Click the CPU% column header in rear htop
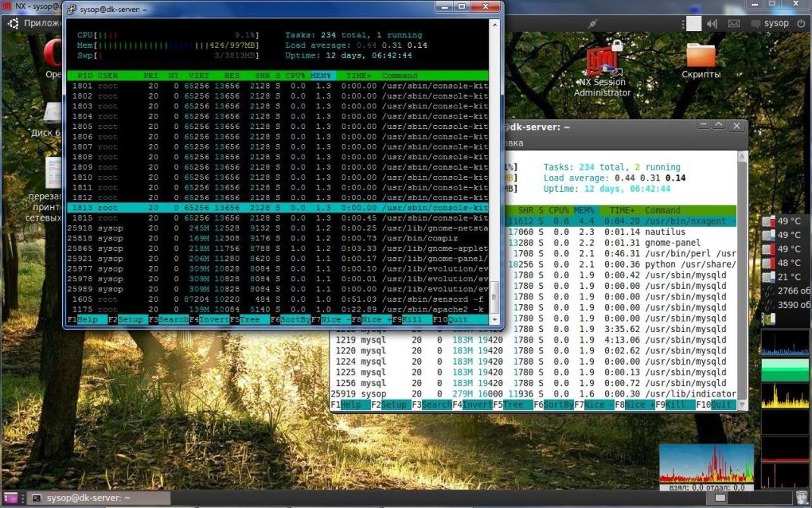This screenshot has width=812, height=508. pyautogui.click(x=558, y=210)
